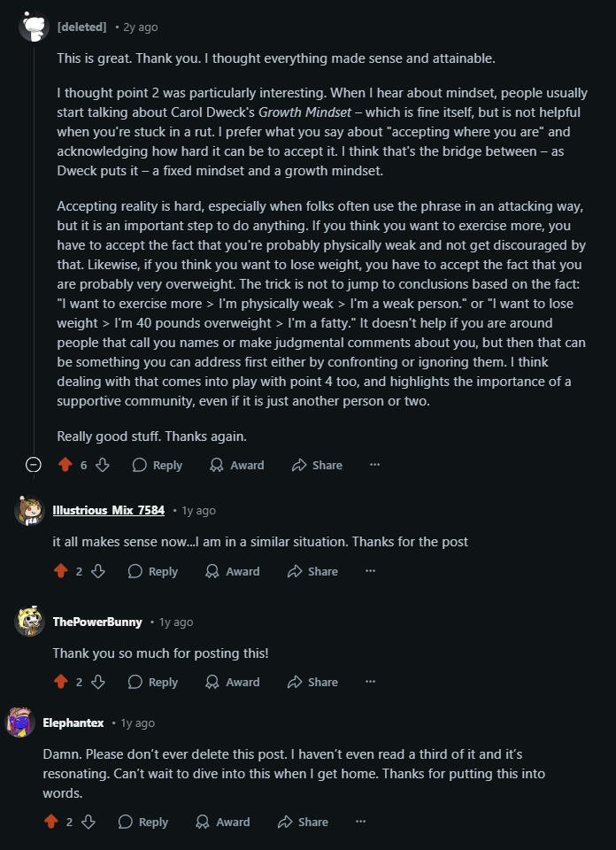This screenshot has height=850, width=616.
Task: Open more options on Illustrious_Mix_7584's comment
Action: click(370, 571)
